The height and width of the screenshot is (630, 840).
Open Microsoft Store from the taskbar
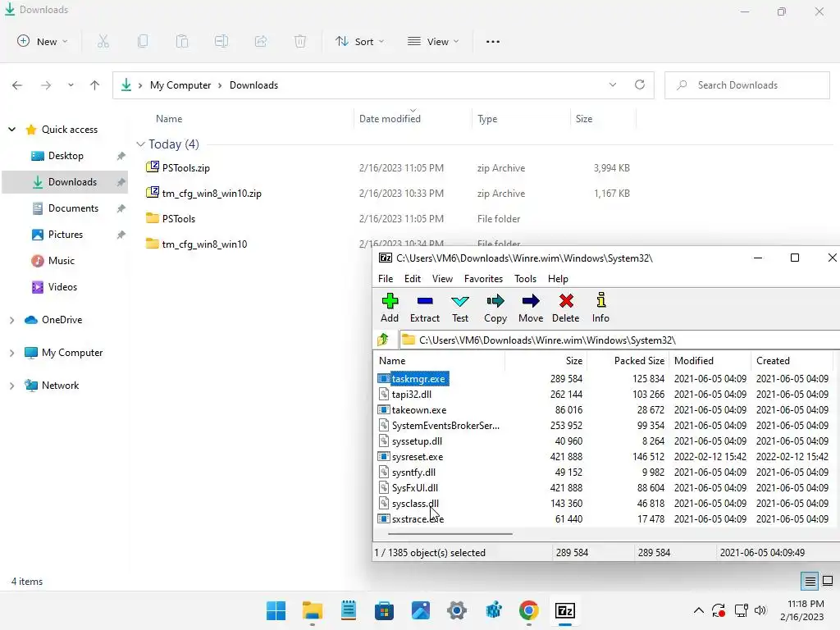384,610
